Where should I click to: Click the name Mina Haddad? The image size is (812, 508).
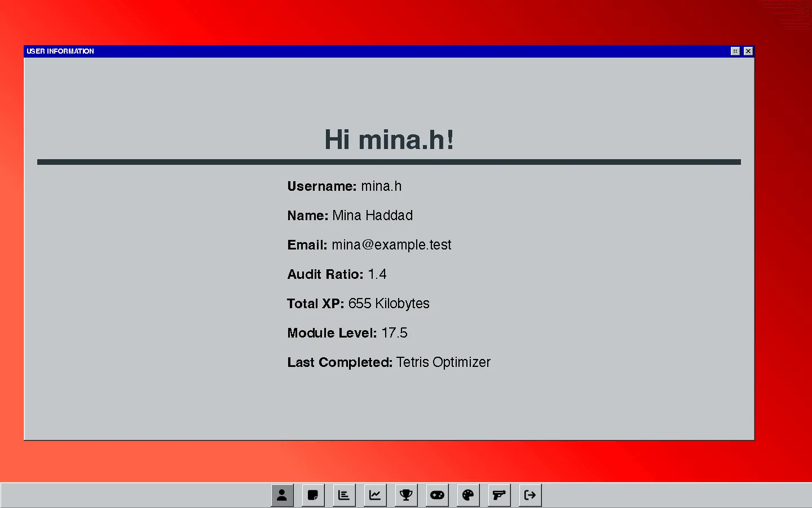[373, 216]
